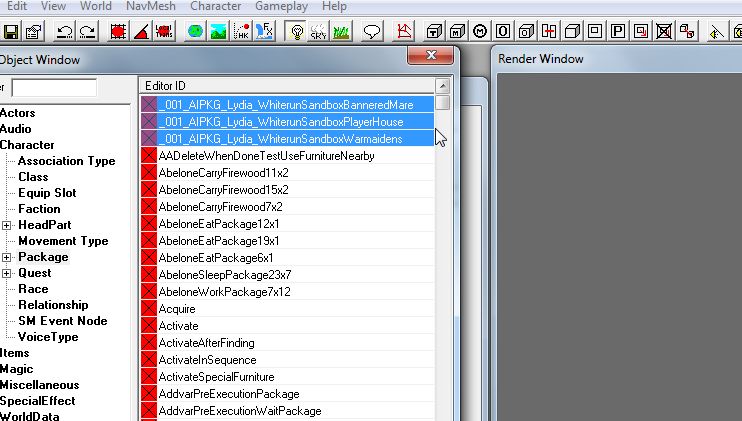The height and width of the screenshot is (421, 742).
Task: Open the World menu
Action: pyautogui.click(x=96, y=6)
